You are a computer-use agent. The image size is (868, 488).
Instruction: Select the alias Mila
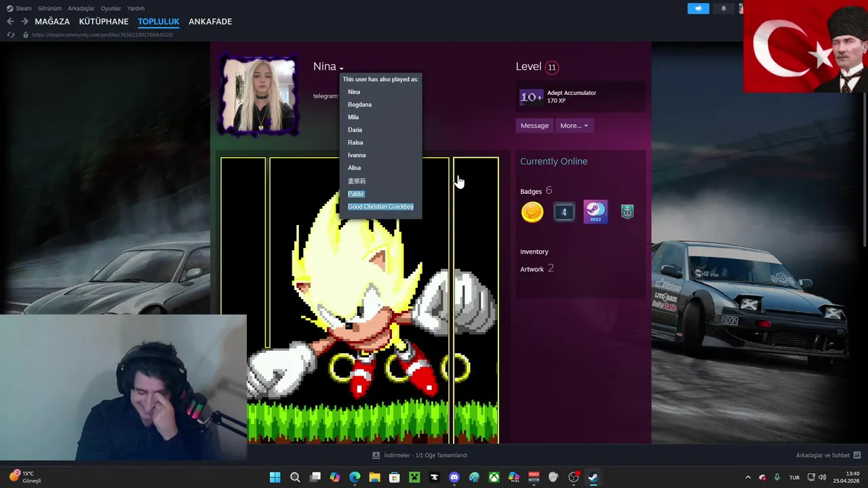pyautogui.click(x=353, y=117)
